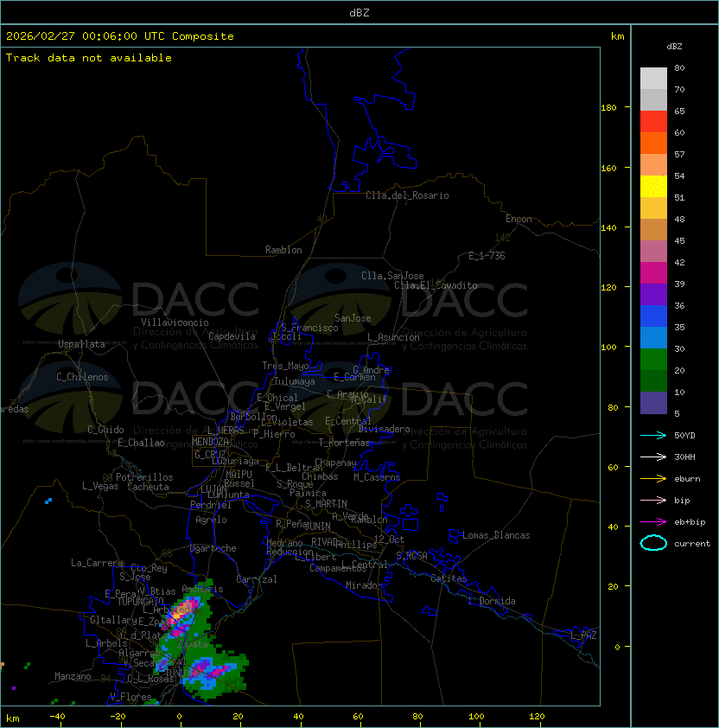Click the Clla.del_Rosario place label
Screen dimensions: 719x728
407,195
